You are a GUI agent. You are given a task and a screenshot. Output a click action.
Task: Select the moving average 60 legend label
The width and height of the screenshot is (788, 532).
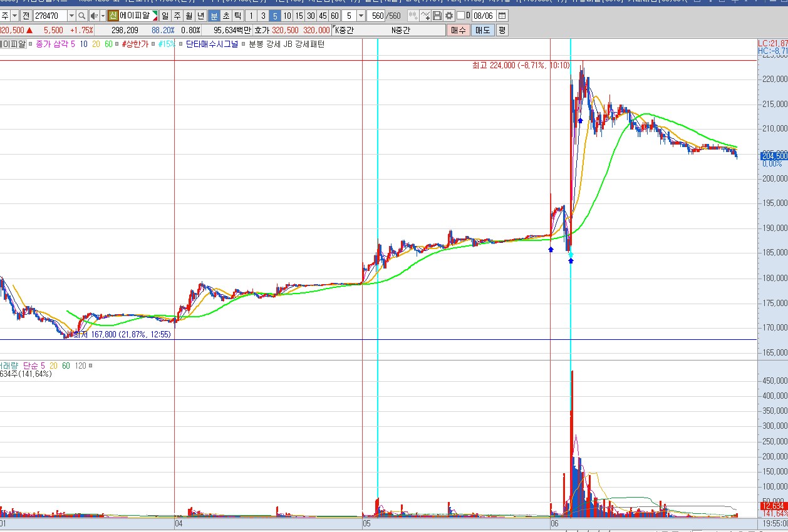[108, 44]
